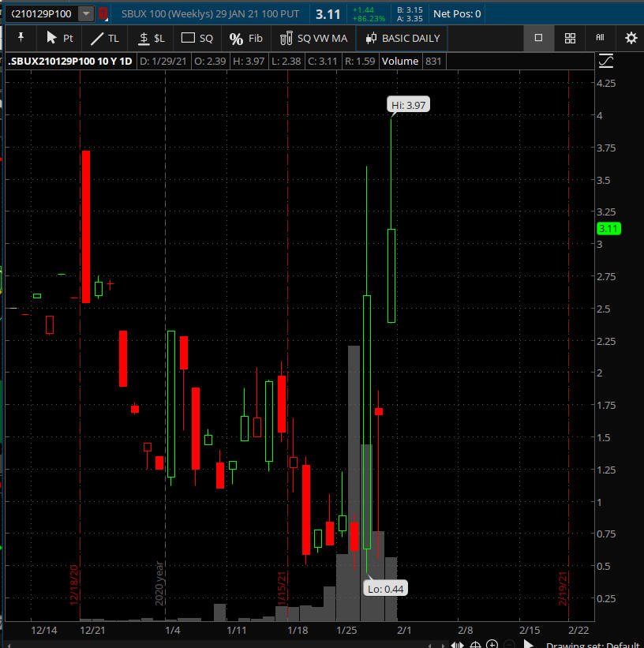Apply the BASIC DAILY chart style
This screenshot has height=648, width=644.
pos(402,39)
